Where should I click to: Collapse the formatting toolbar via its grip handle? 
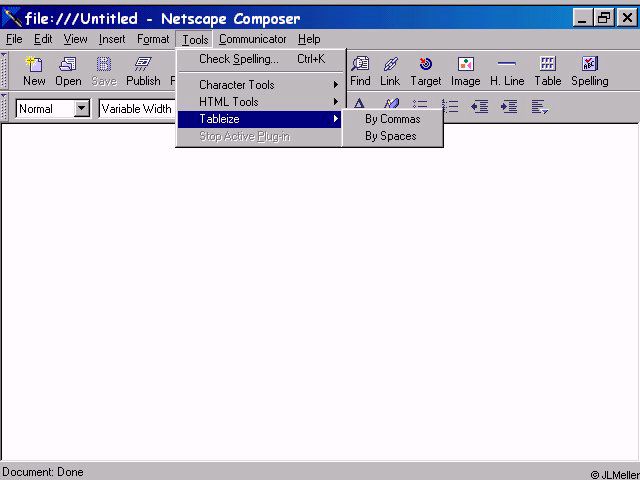point(4,107)
